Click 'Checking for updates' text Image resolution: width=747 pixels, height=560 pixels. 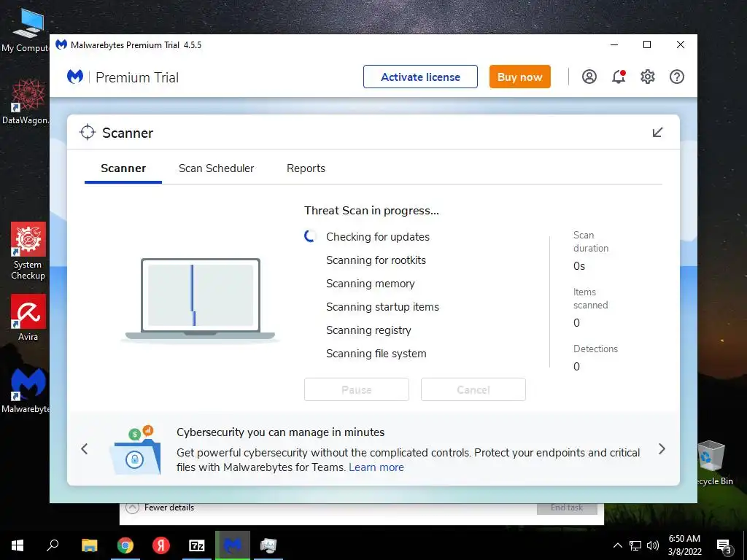[378, 237]
